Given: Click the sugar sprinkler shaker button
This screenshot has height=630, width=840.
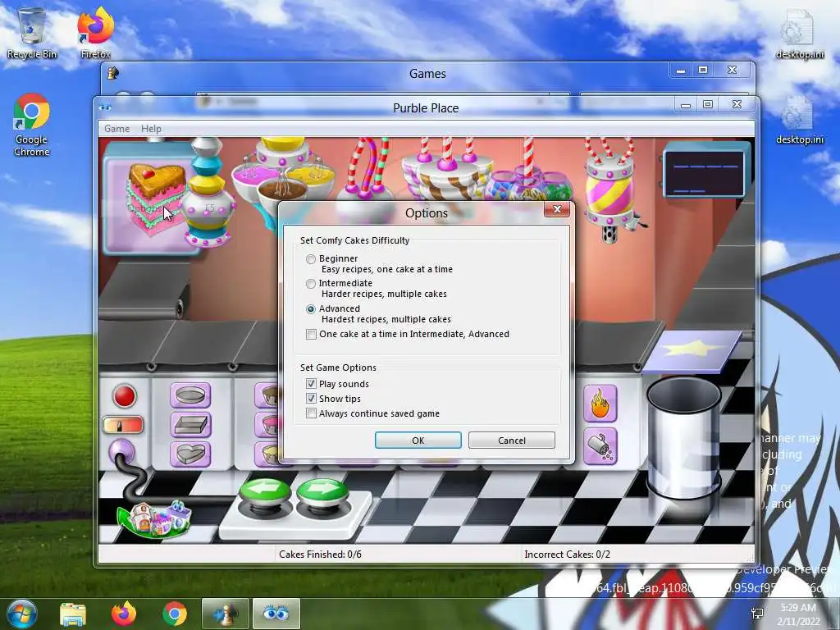Looking at the screenshot, I should click(x=600, y=446).
